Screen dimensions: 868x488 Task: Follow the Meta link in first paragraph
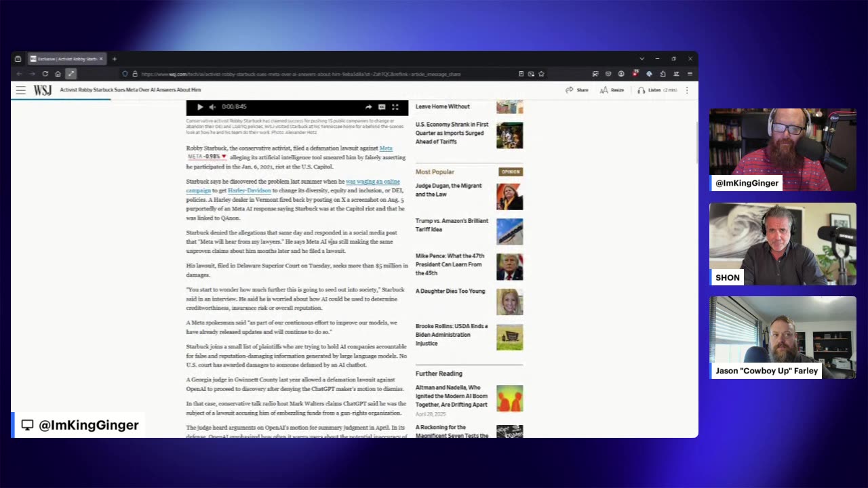[386, 148]
